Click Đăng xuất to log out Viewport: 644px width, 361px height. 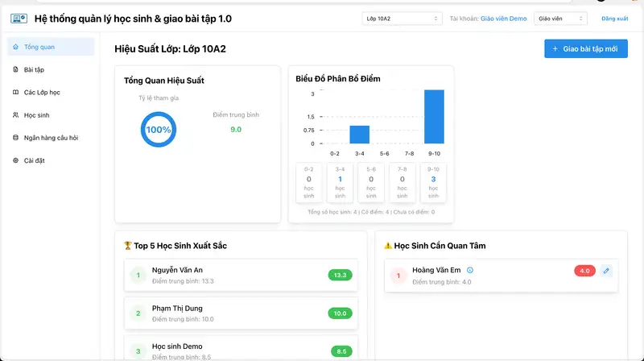point(614,19)
